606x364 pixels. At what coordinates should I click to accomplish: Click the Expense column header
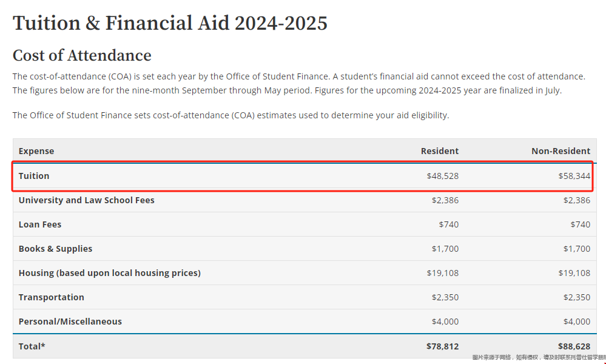click(x=36, y=151)
